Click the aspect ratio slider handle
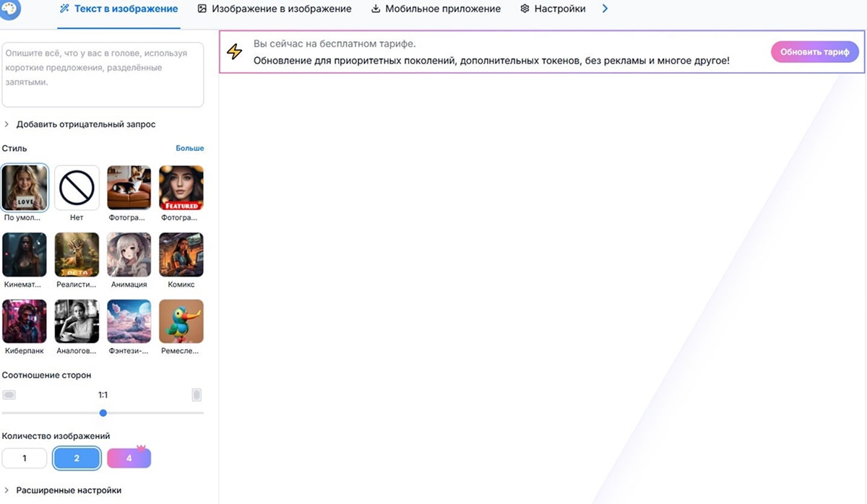 pos(103,413)
